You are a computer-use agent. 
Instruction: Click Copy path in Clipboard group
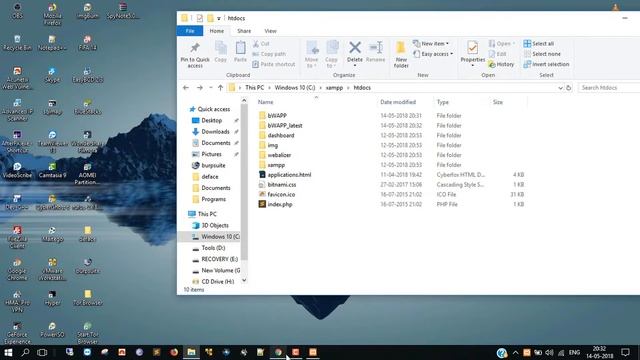269,54
